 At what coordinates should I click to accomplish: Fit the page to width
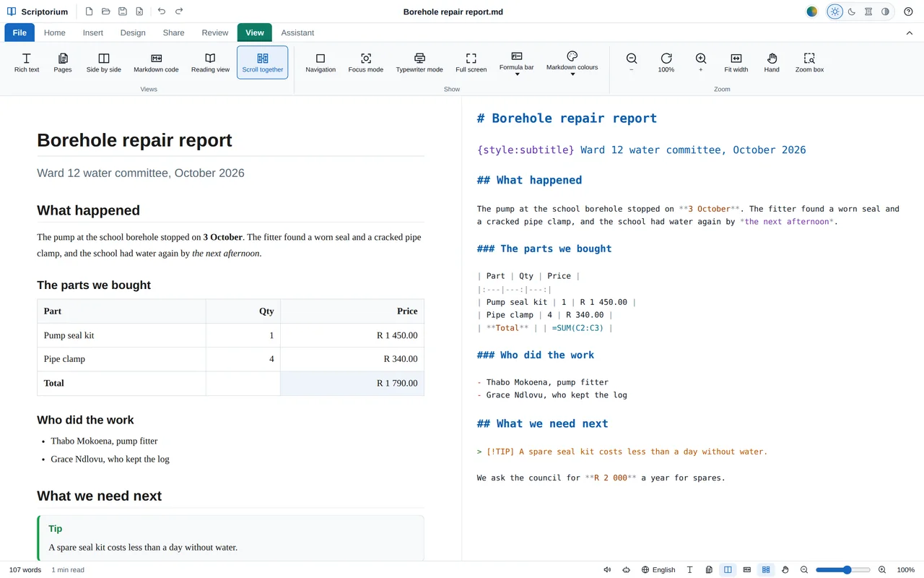coord(736,63)
